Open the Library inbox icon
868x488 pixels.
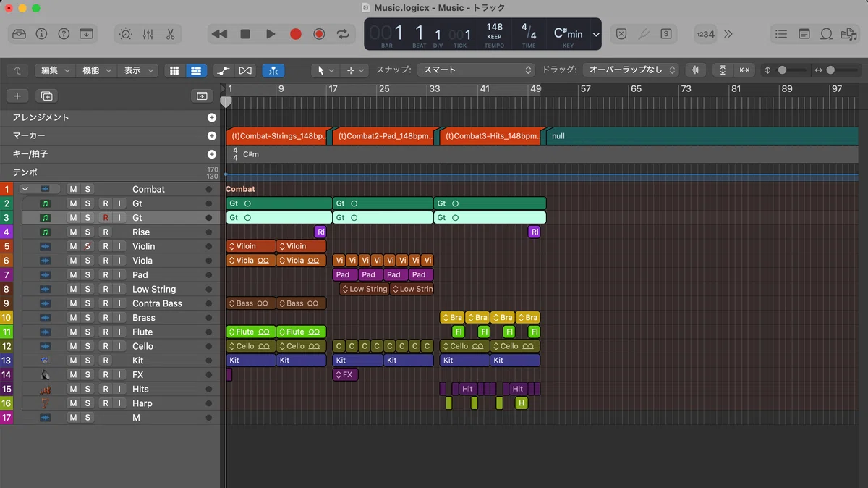[20, 34]
